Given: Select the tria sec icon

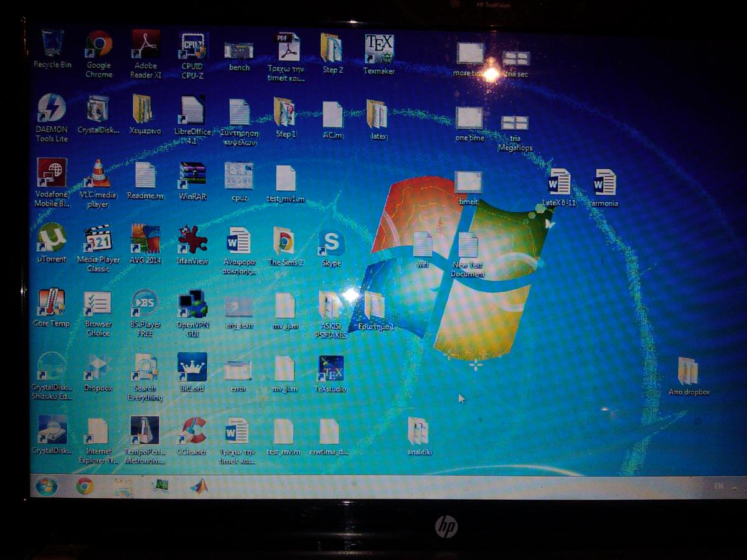Looking at the screenshot, I should tap(515, 58).
